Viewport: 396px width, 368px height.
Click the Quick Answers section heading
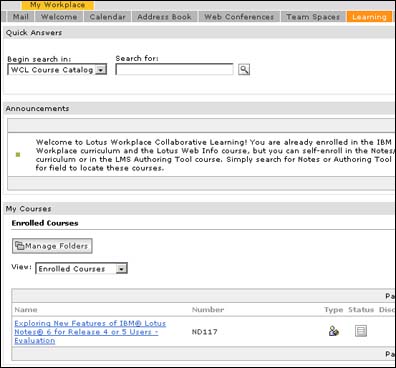[x=34, y=33]
